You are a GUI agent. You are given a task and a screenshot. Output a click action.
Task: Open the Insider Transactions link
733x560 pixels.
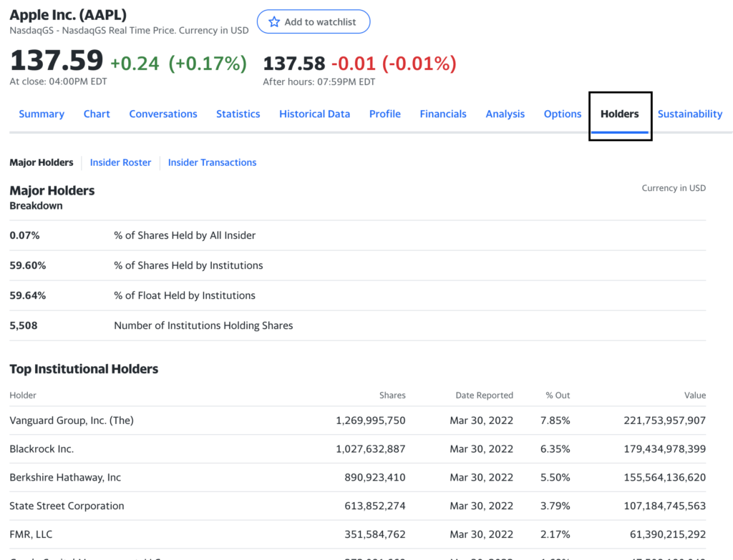[212, 162]
